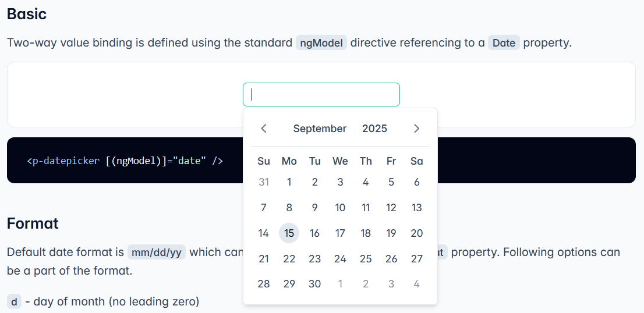
Task: Go to next month with right chevron
Action: click(416, 129)
